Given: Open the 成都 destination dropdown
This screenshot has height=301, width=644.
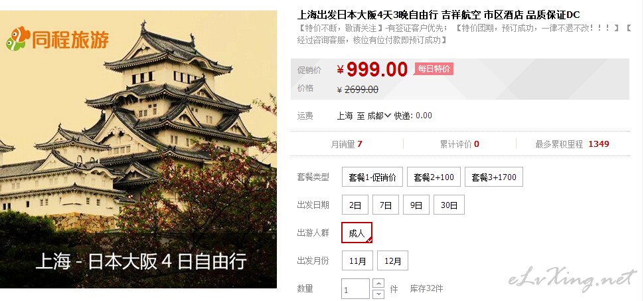Looking at the screenshot, I should pyautogui.click(x=379, y=116).
